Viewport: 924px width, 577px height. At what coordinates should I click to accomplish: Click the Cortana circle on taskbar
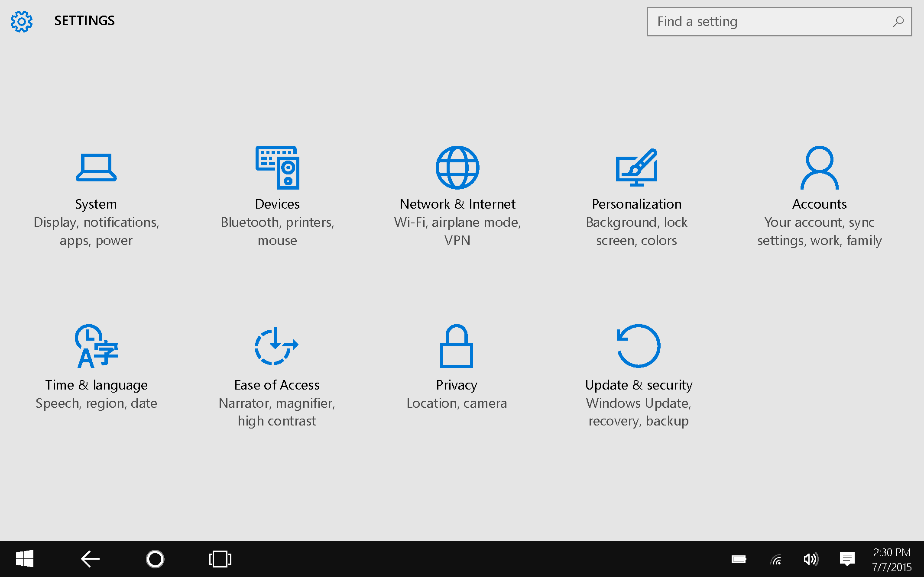pos(155,559)
